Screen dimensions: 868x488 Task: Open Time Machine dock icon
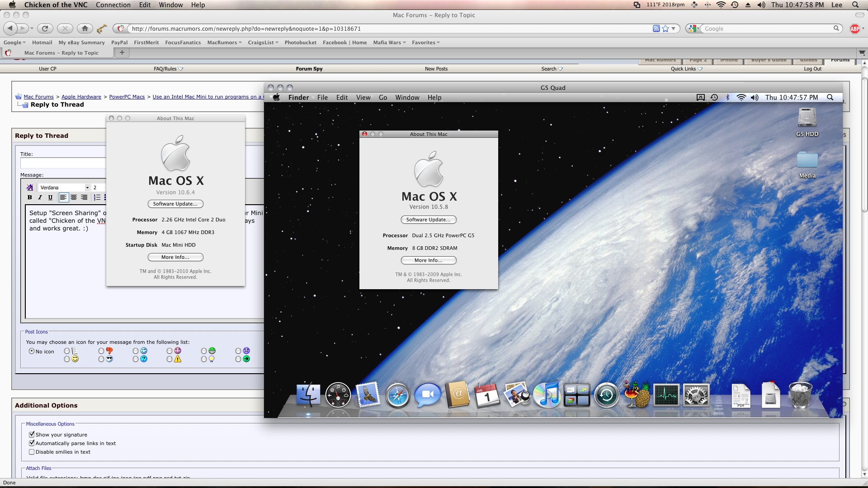tap(606, 395)
